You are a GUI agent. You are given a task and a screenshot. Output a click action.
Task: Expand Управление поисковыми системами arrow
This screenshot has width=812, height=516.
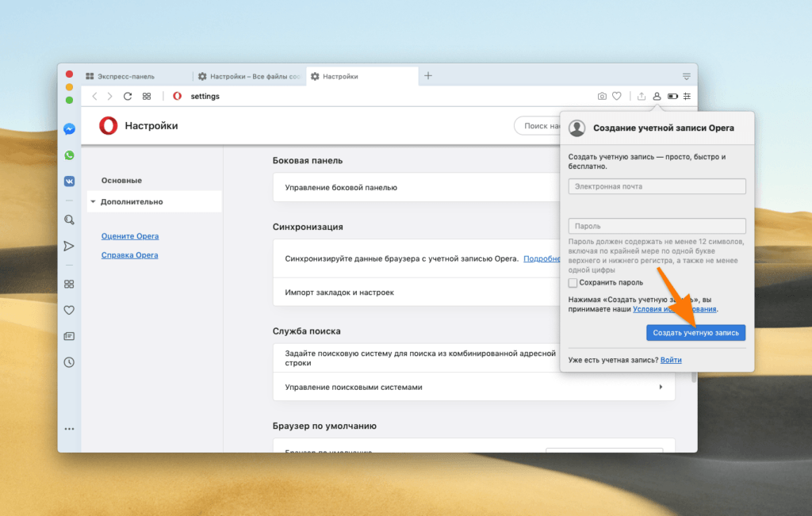click(x=661, y=387)
